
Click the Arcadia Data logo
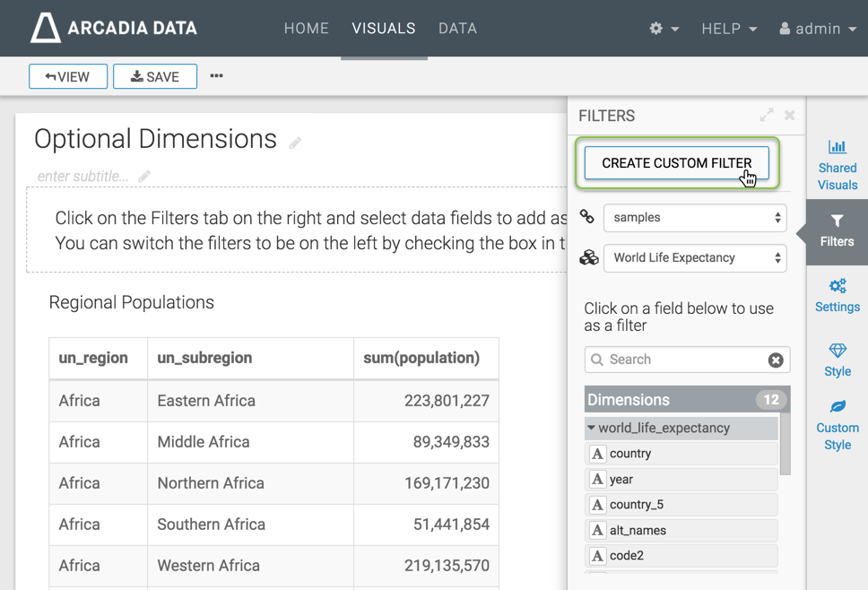coord(114,28)
